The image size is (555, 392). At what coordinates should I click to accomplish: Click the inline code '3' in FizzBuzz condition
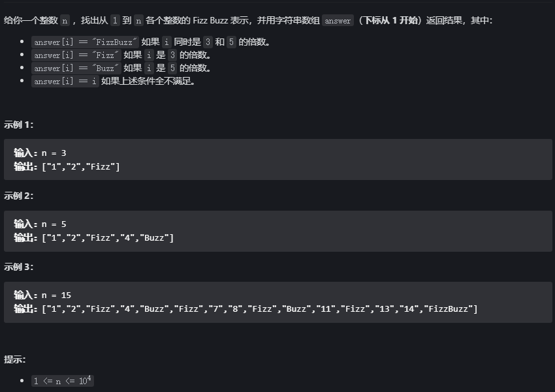tap(208, 42)
